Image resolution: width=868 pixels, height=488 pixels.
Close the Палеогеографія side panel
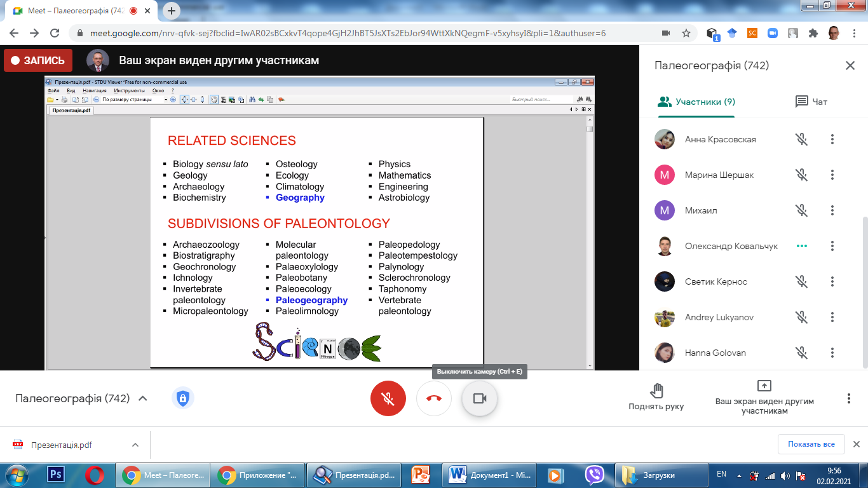(850, 65)
